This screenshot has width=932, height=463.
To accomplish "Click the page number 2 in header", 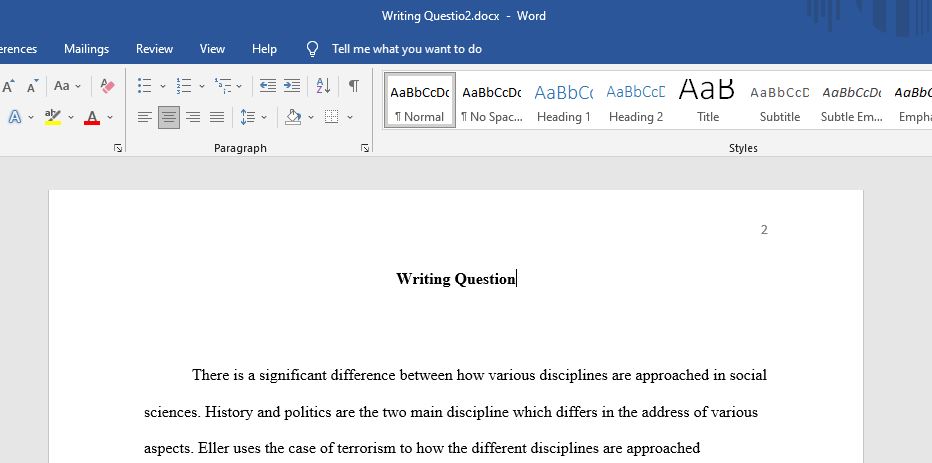I will [764, 230].
